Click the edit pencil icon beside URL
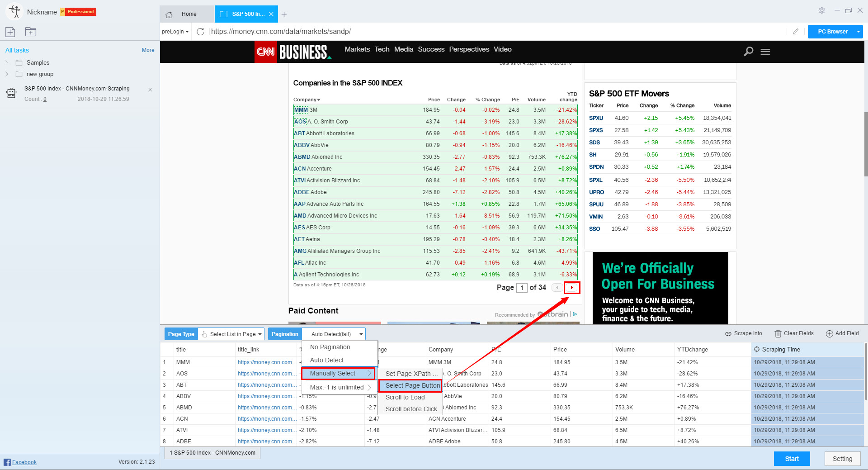 (x=796, y=32)
